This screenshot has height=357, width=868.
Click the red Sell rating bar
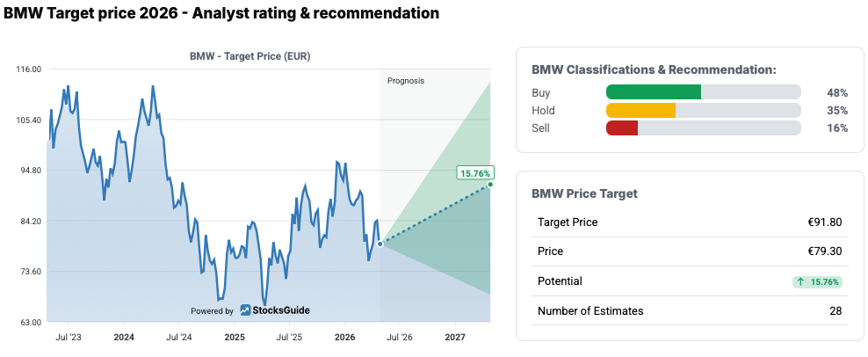click(622, 128)
